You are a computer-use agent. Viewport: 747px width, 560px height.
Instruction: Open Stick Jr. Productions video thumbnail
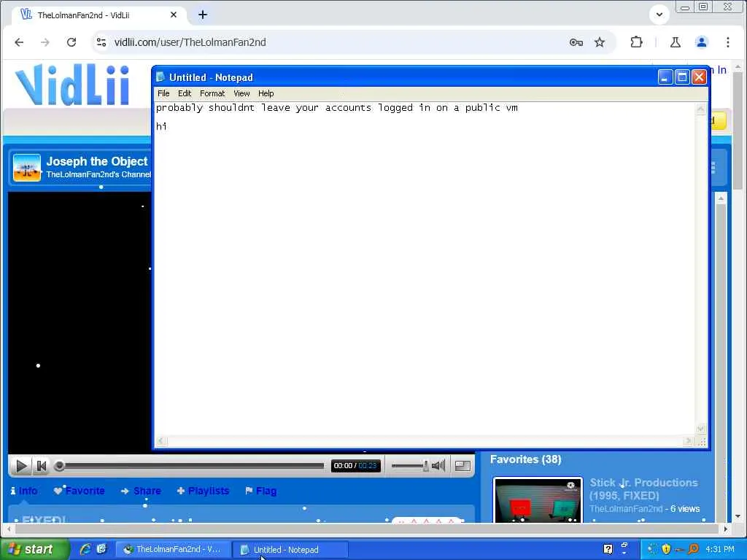[x=538, y=500]
